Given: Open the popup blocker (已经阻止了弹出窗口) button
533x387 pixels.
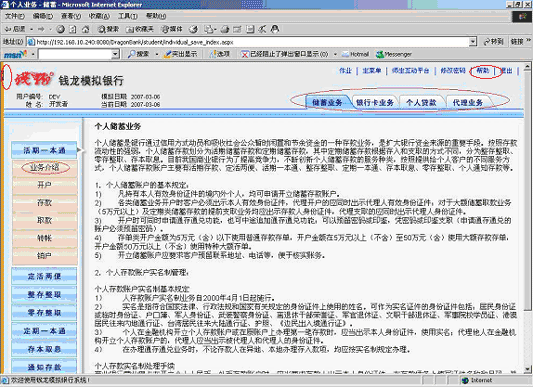Looking at the screenshot, I should (x=285, y=54).
